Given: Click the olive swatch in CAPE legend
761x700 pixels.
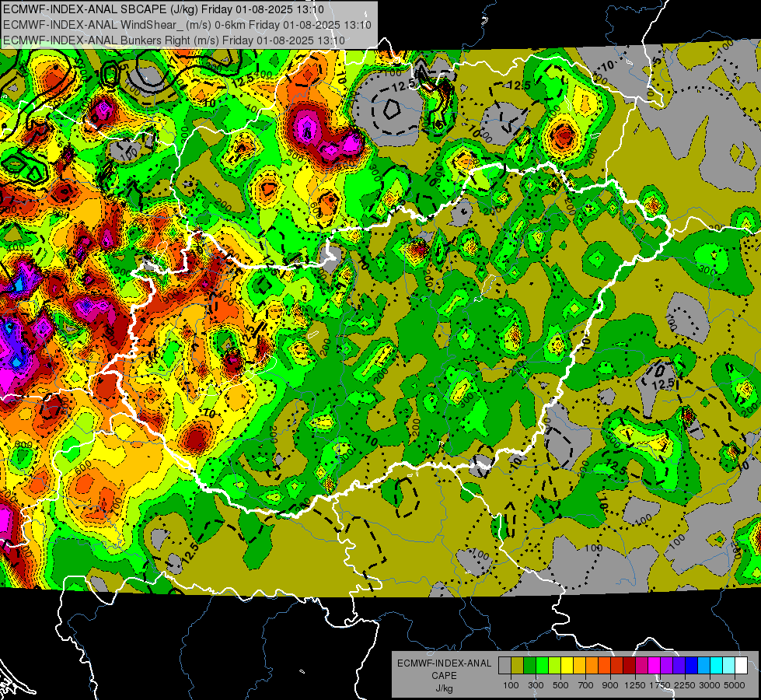Looking at the screenshot, I should [517, 666].
